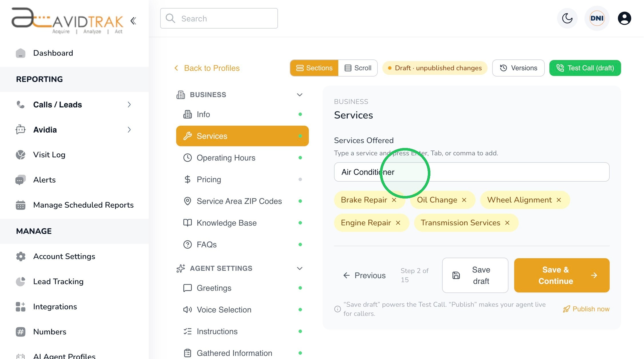Open the DNI badge icon
This screenshot has height=359, width=644.
pos(597,18)
